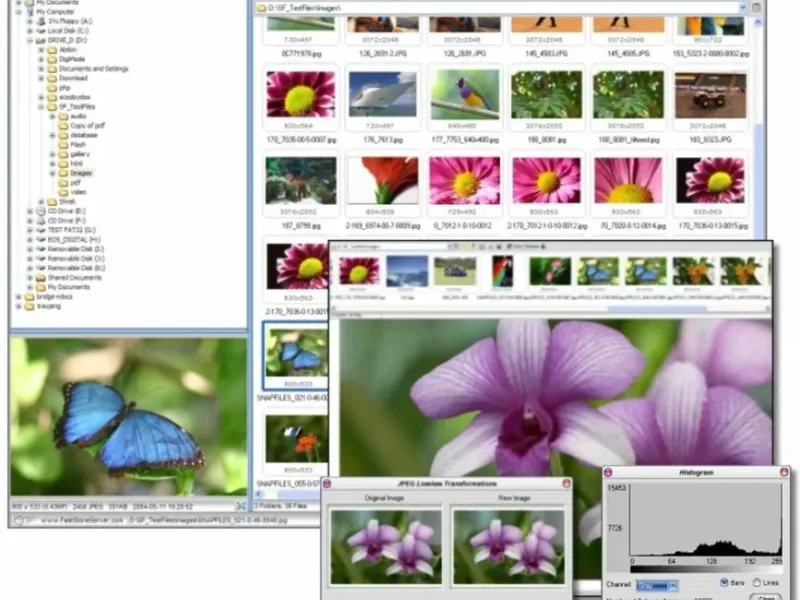Click file name 145_4593.JPG
Viewport: 800px width, 600px height.
click(546, 53)
